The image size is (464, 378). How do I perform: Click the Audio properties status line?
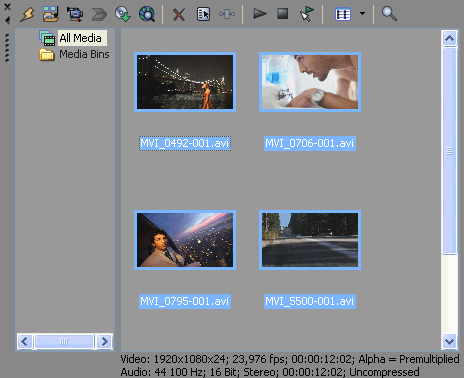pyautogui.click(x=270, y=372)
